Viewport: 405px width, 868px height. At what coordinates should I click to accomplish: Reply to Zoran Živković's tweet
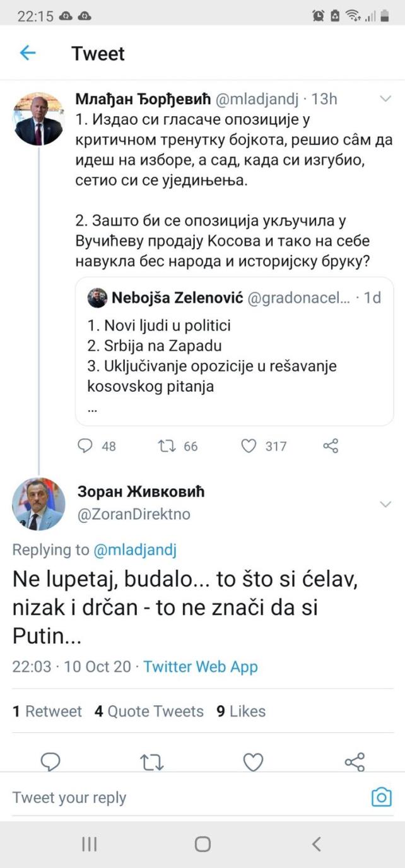[50, 762]
